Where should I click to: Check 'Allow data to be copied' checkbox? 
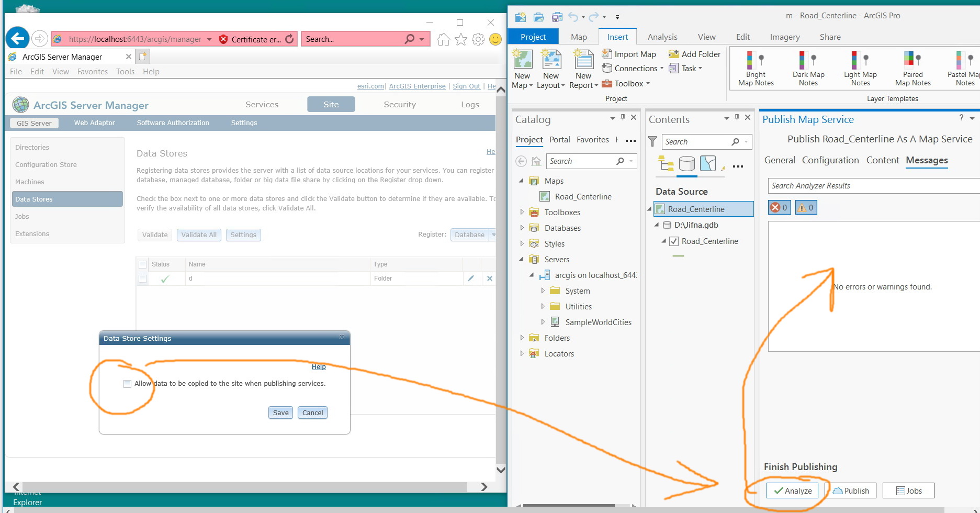(127, 384)
